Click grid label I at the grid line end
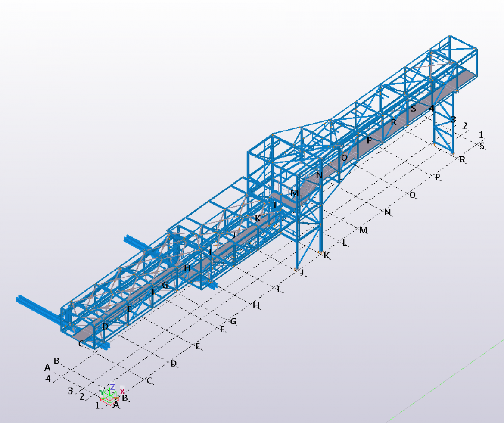Image resolution: width=504 pixels, height=423 pixels. (279, 289)
